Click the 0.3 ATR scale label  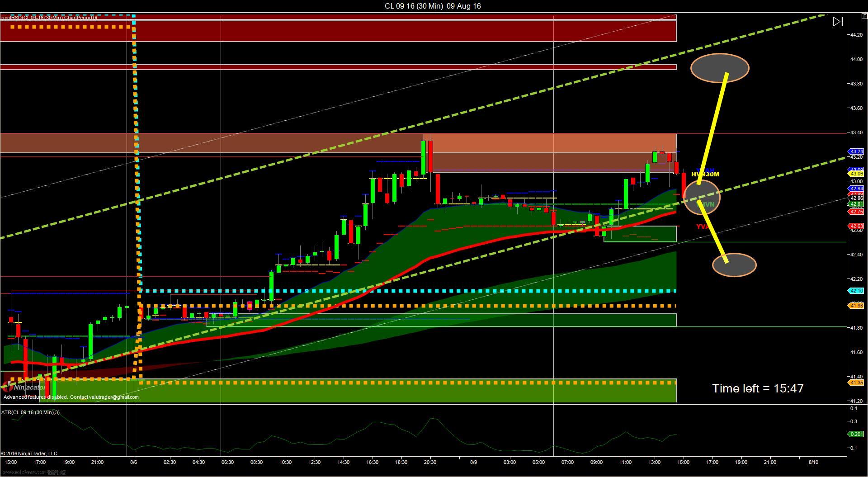tap(854, 421)
